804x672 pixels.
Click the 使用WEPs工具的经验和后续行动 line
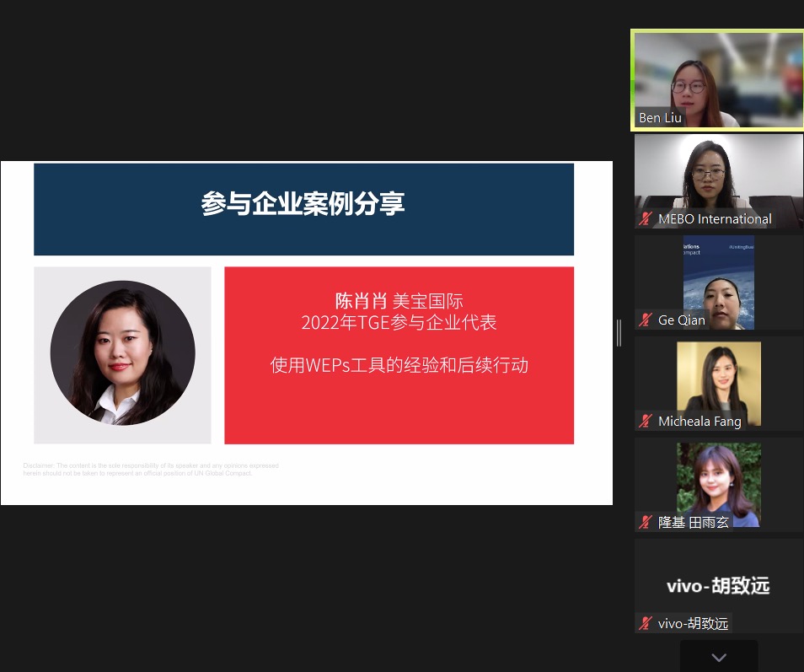tap(399, 365)
